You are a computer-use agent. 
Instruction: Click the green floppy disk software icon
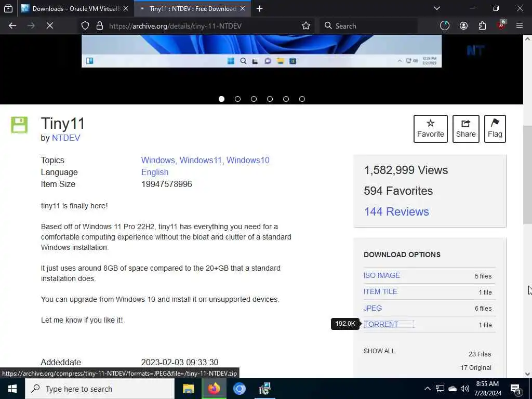tap(19, 125)
